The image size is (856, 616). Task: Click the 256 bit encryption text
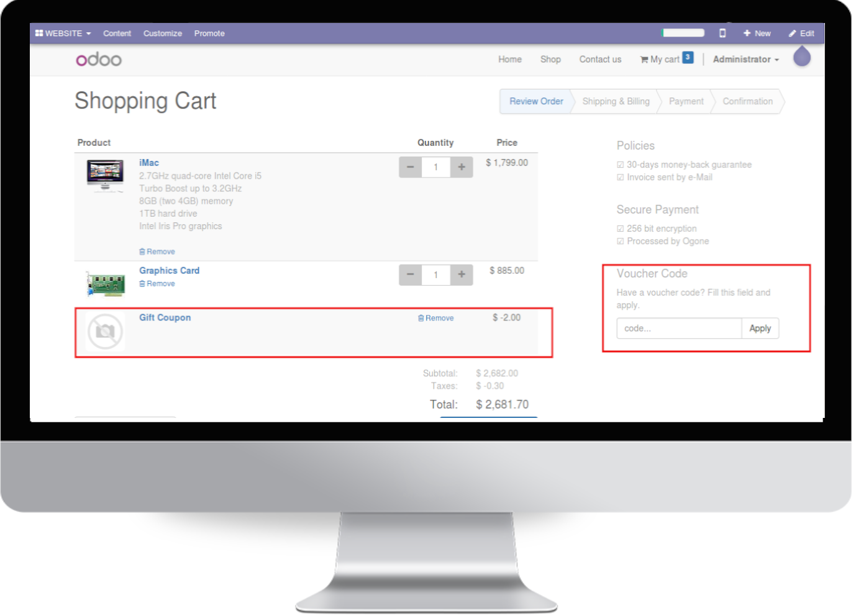tap(662, 229)
